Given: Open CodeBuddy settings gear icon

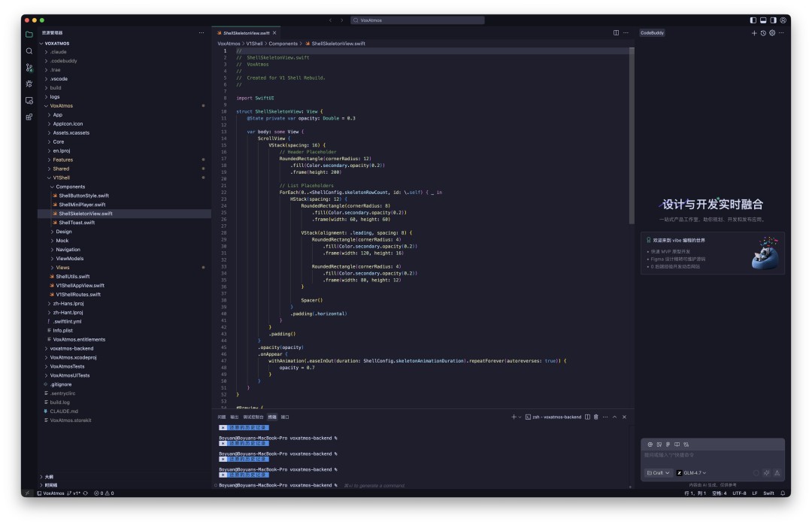Looking at the screenshot, I should 772,33.
